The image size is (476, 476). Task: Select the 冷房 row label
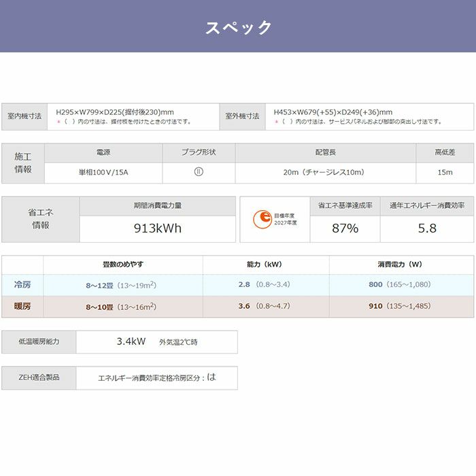coord(22,284)
